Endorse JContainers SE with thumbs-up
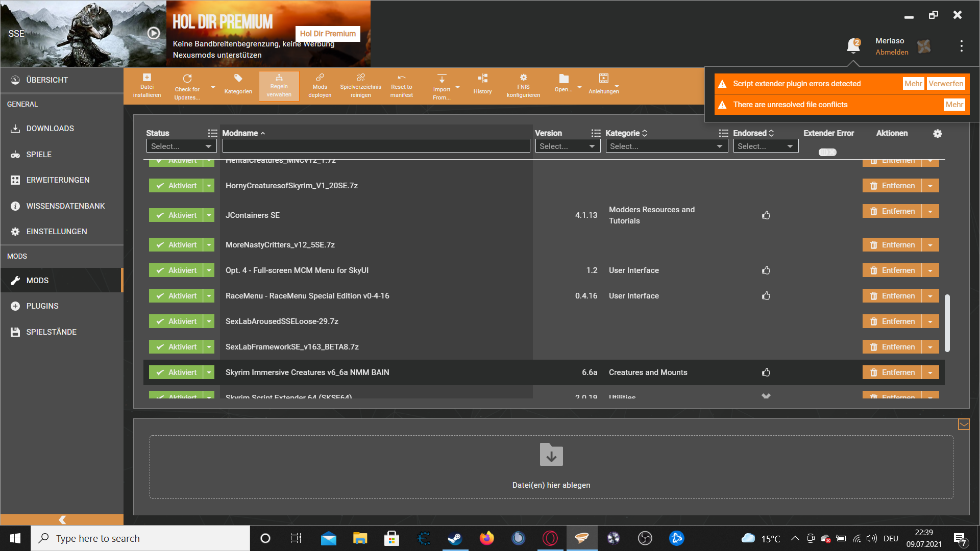This screenshot has width=980, height=551. coord(766,215)
